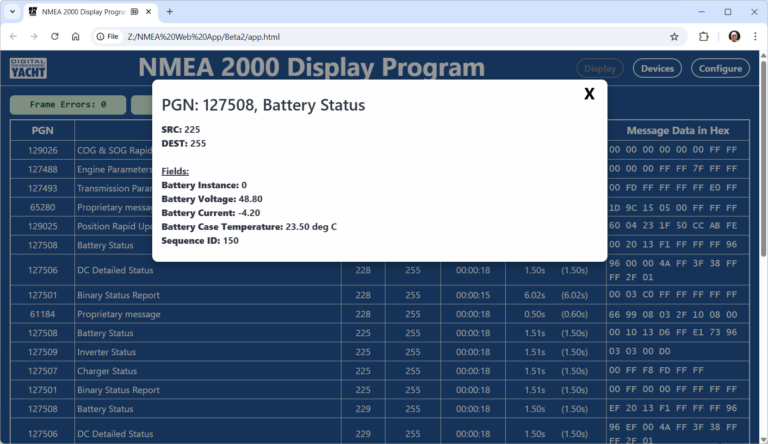Go back using the browser back arrow
Viewport: 768px width, 444px height.
14,36
